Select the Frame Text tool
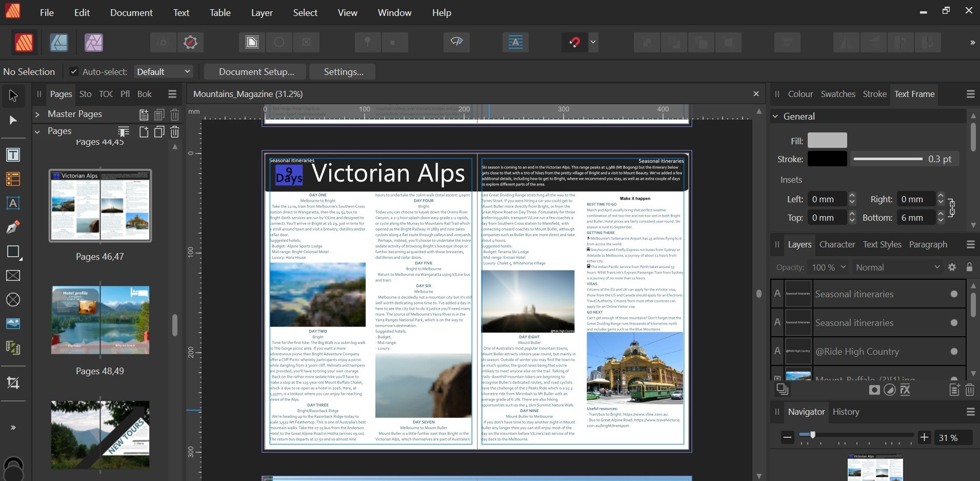The image size is (980, 481). 13,155
